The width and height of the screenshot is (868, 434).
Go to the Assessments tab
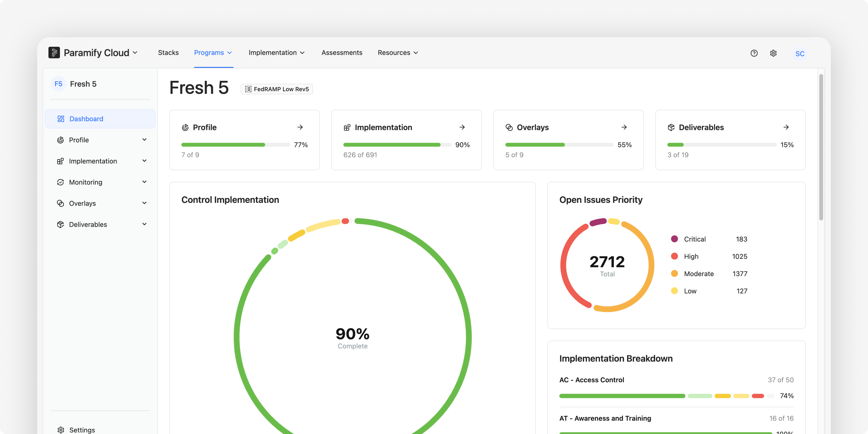pos(342,52)
